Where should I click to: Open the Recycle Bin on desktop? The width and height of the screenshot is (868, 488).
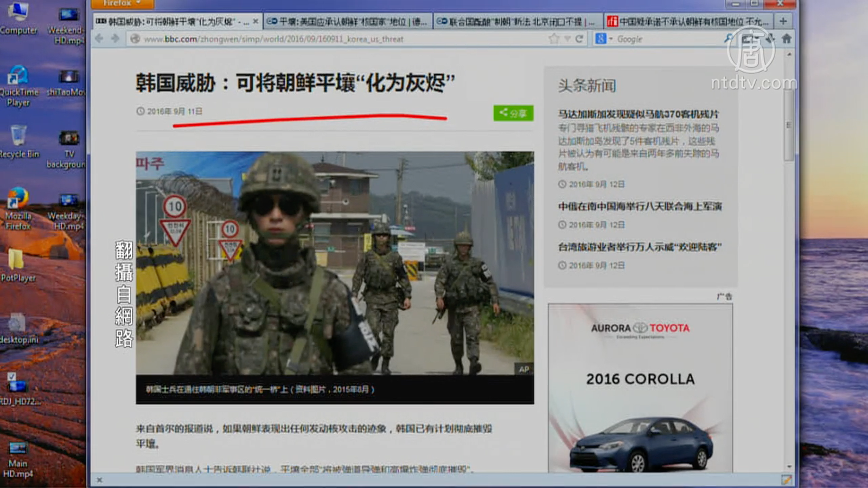click(x=18, y=142)
